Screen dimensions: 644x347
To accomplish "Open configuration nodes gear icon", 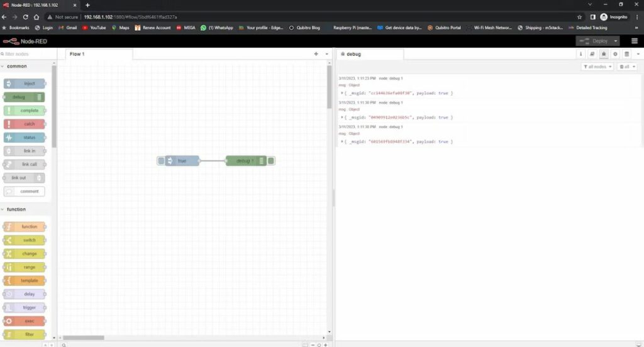I will (615, 54).
